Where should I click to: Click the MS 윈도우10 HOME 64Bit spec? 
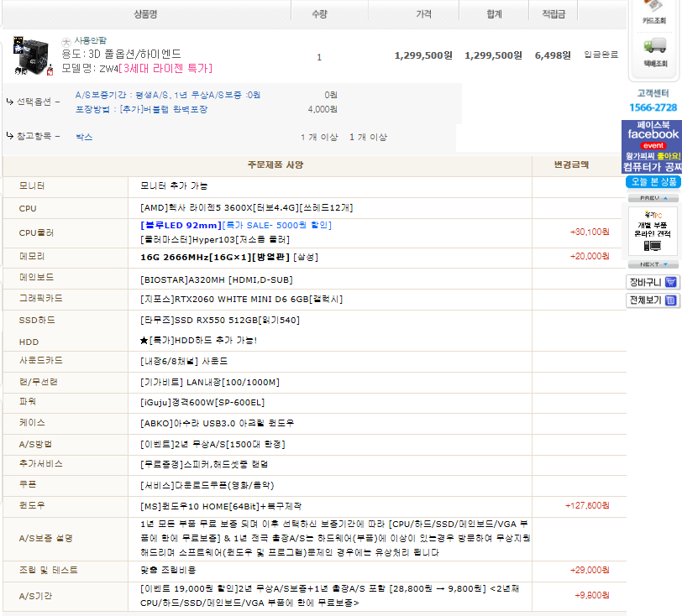point(221,506)
